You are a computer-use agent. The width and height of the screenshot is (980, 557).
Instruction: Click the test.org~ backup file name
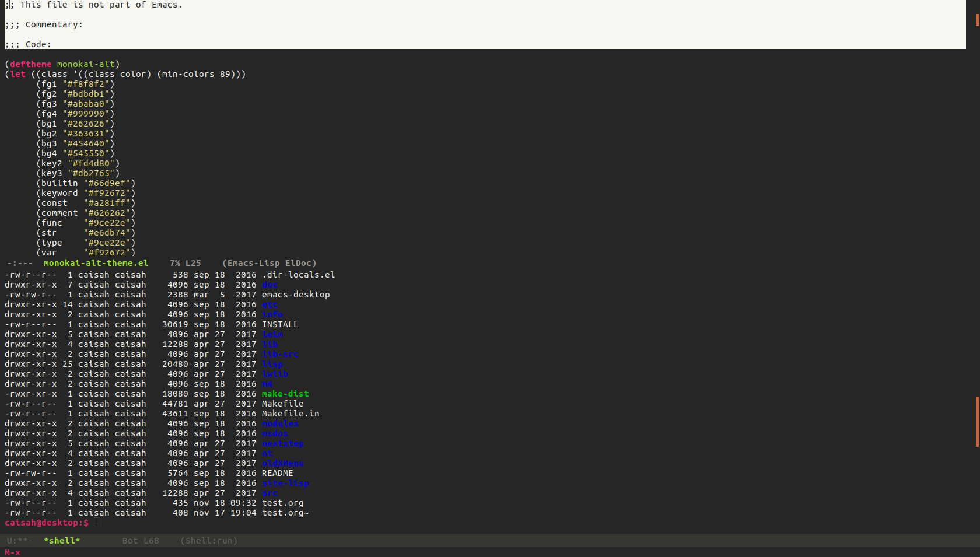coord(285,513)
